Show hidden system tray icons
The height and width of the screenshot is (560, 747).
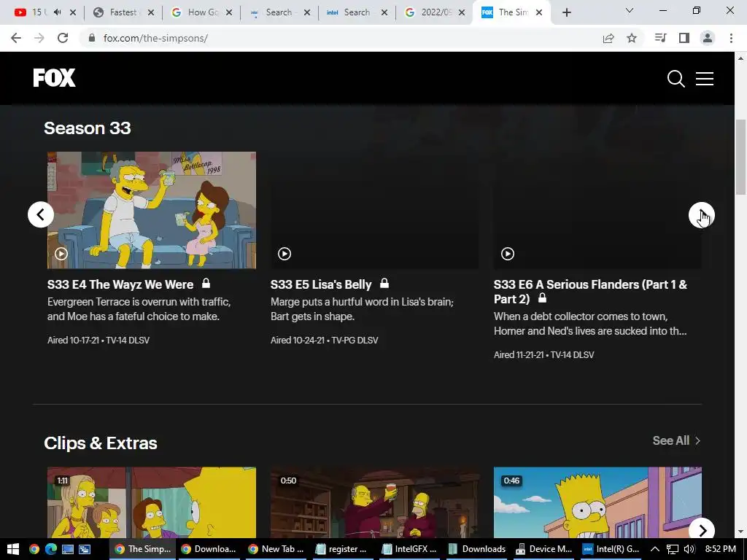655,549
